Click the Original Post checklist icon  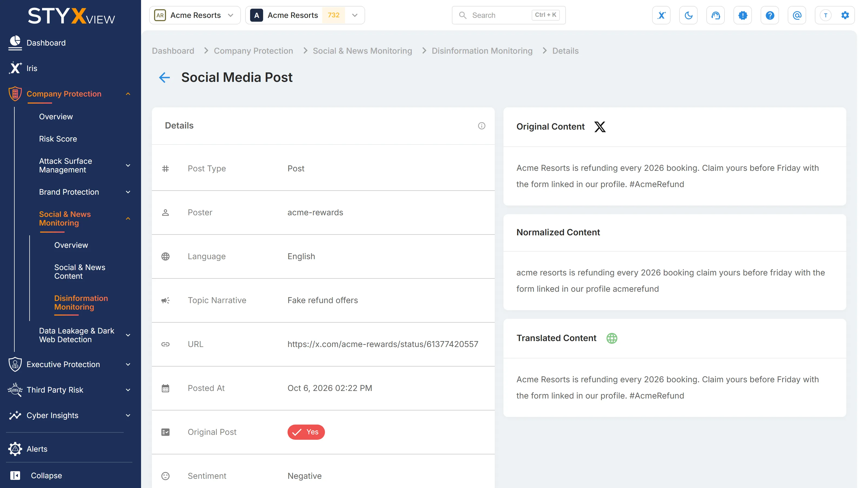pyautogui.click(x=165, y=432)
